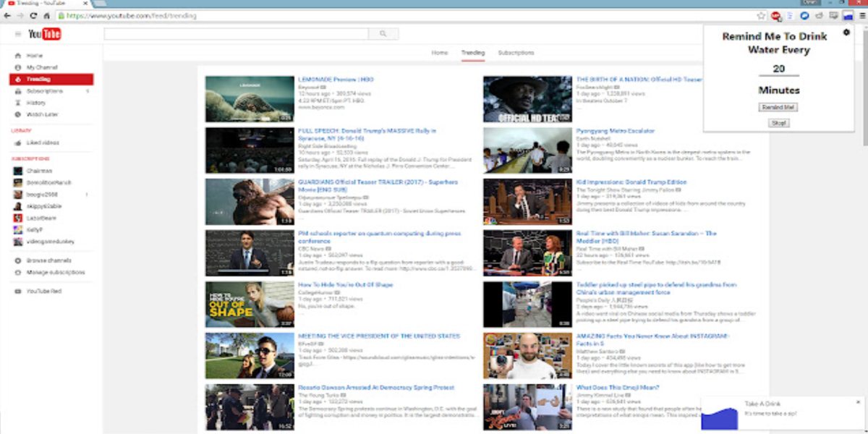Open the LEMONADE Preview HBO video link
Screen dimensions: 868x434
pyautogui.click(x=336, y=80)
